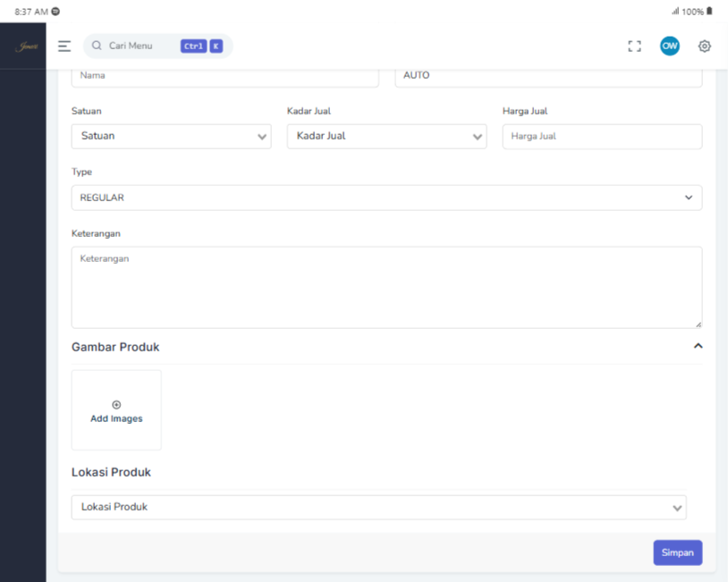Focus the Cari Menu search box
Image resolution: width=728 pixels, height=582 pixels.
point(134,46)
